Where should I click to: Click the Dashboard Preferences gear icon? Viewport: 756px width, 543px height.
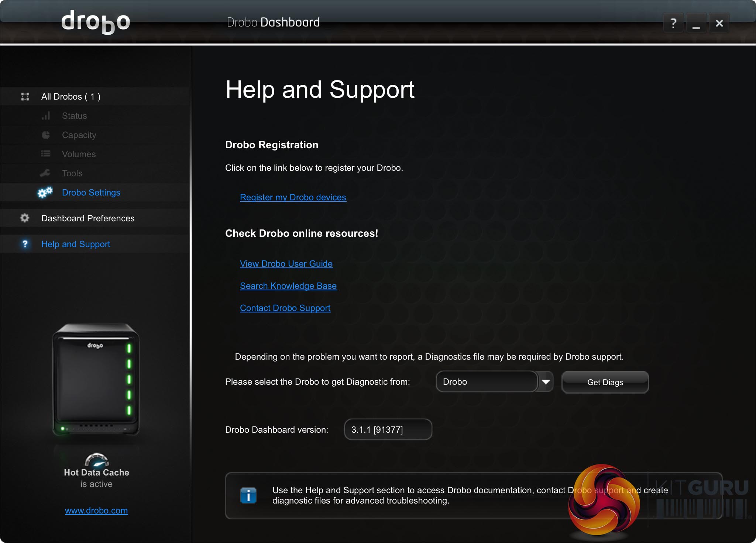(x=25, y=218)
